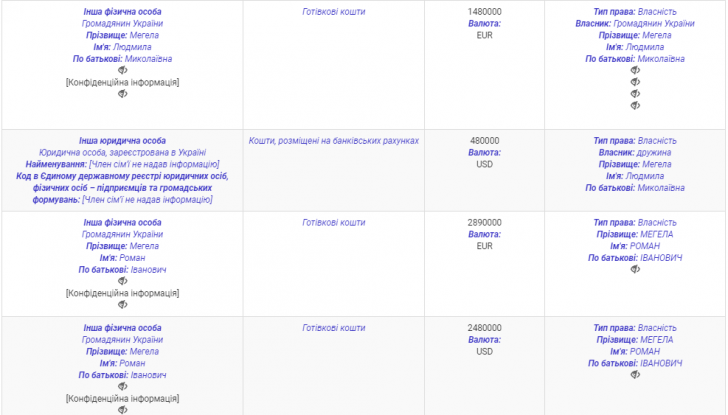This screenshot has width=728, height=415.
Task: Click the 1480000 amount value
Action: 485,11
